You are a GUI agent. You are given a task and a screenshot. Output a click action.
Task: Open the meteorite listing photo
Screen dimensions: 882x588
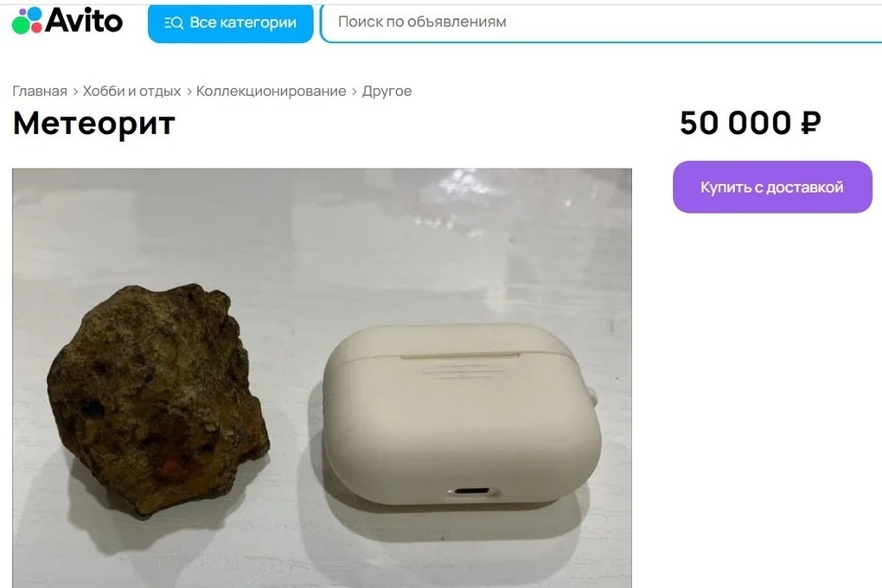coord(322,378)
